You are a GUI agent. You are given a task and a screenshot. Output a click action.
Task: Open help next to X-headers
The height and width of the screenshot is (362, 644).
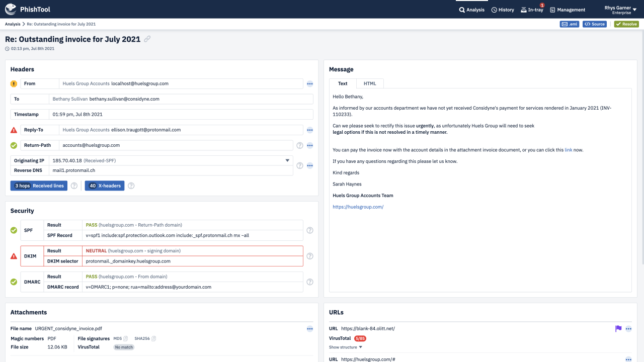[x=131, y=186]
